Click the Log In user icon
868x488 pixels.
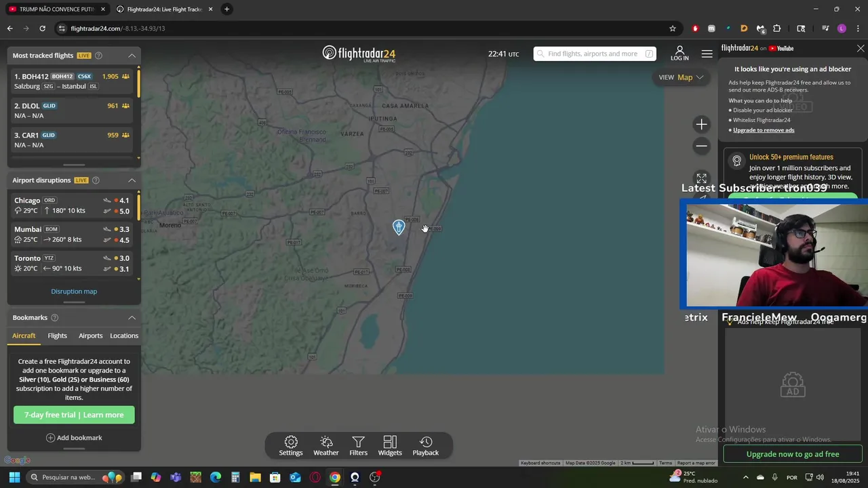coord(679,54)
